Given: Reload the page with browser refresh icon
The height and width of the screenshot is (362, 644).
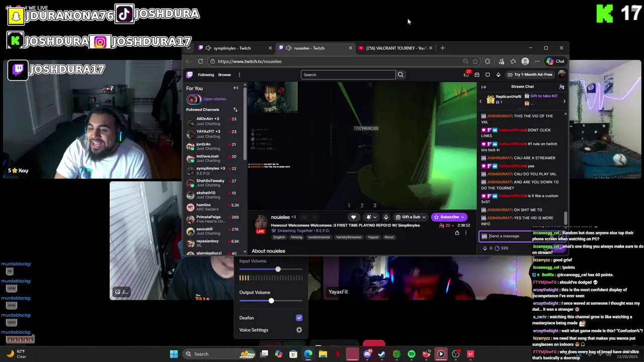Looking at the screenshot, I should [200, 61].
